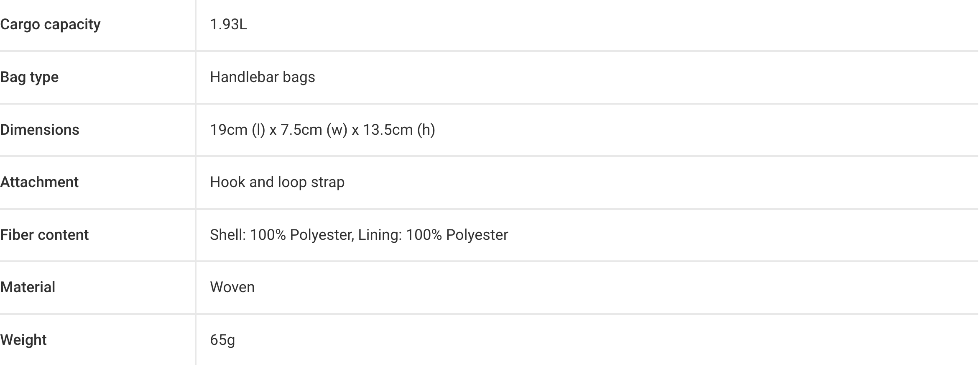The width and height of the screenshot is (980, 365).
Task: Select the 65g weight value
Action: click(222, 340)
